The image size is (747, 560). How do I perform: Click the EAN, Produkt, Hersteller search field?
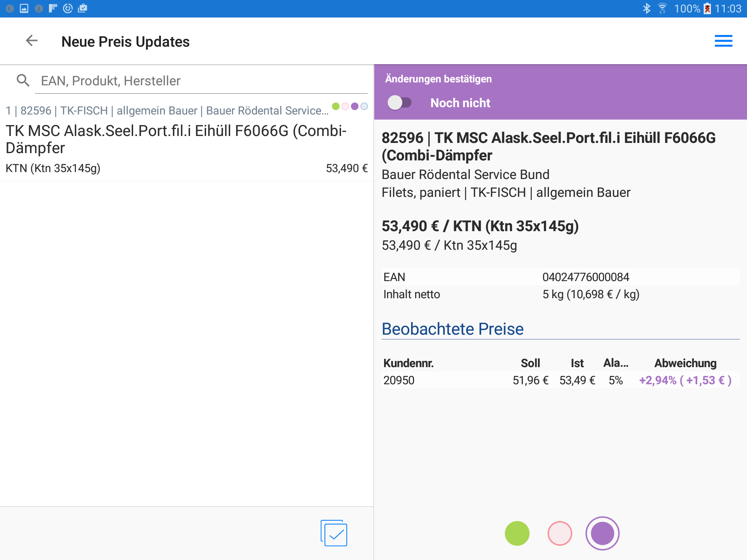(201, 81)
